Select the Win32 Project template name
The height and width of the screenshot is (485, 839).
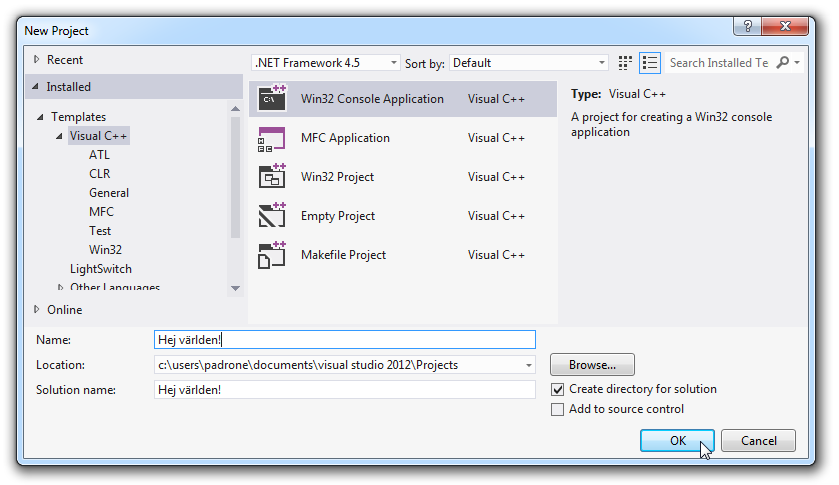pyautogui.click(x=337, y=177)
